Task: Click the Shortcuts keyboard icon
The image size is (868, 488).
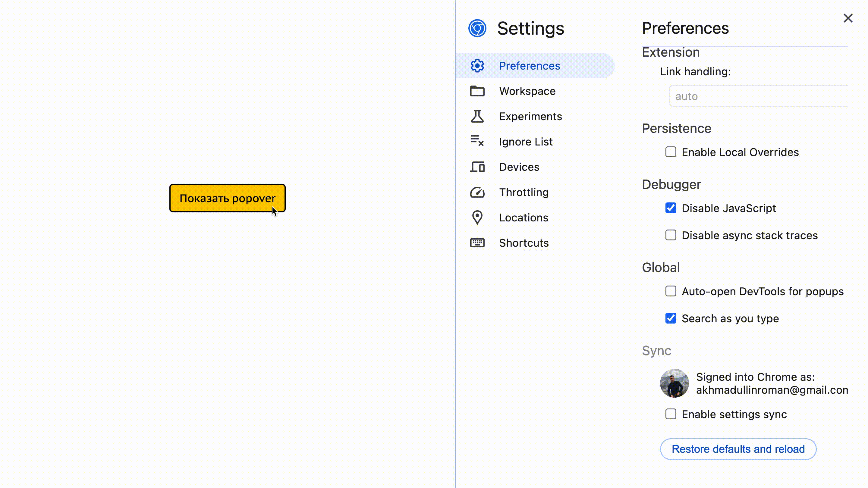Action: [x=477, y=243]
